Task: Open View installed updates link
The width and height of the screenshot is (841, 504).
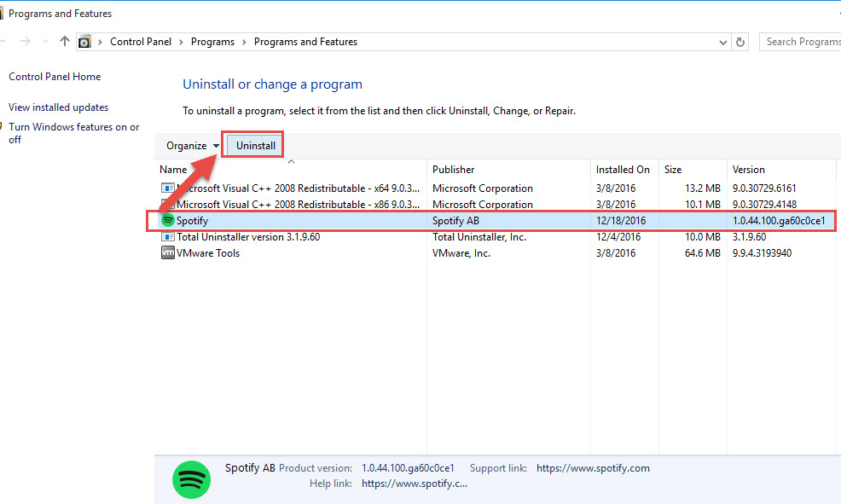Action: 59,107
